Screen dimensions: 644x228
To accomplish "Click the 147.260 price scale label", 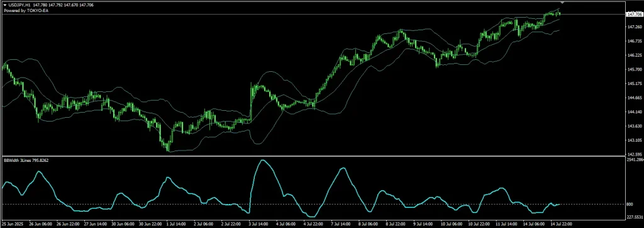I will 635,27.
